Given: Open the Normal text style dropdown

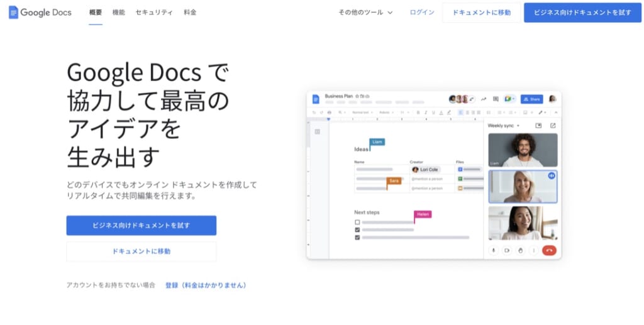Looking at the screenshot, I should [362, 113].
